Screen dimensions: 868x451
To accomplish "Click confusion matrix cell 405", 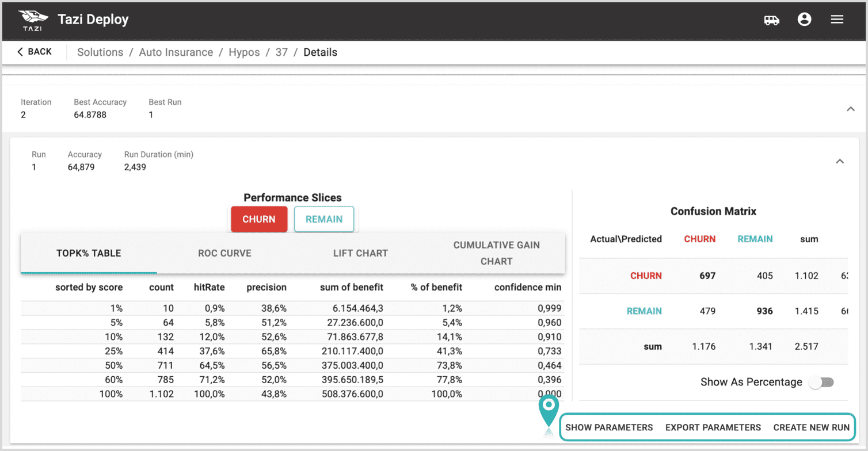I will click(x=765, y=276).
